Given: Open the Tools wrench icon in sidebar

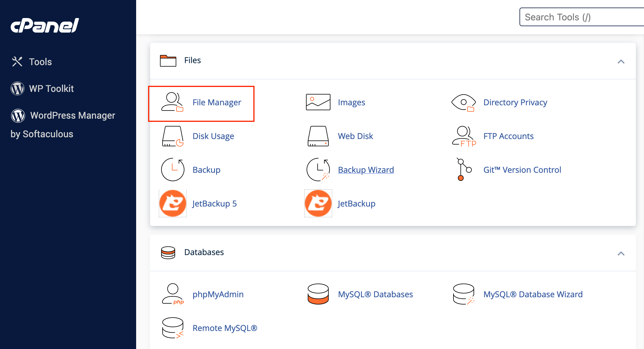Looking at the screenshot, I should click(17, 62).
